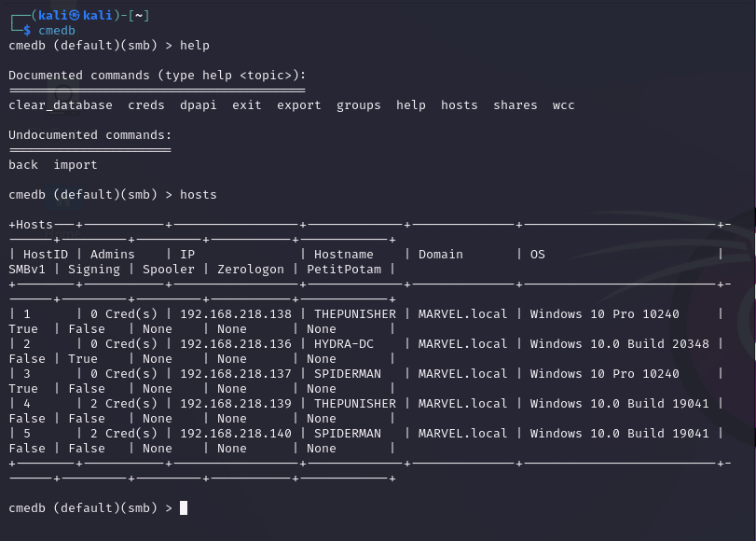Click '2 Cred(s)' for host 5

click(123, 434)
